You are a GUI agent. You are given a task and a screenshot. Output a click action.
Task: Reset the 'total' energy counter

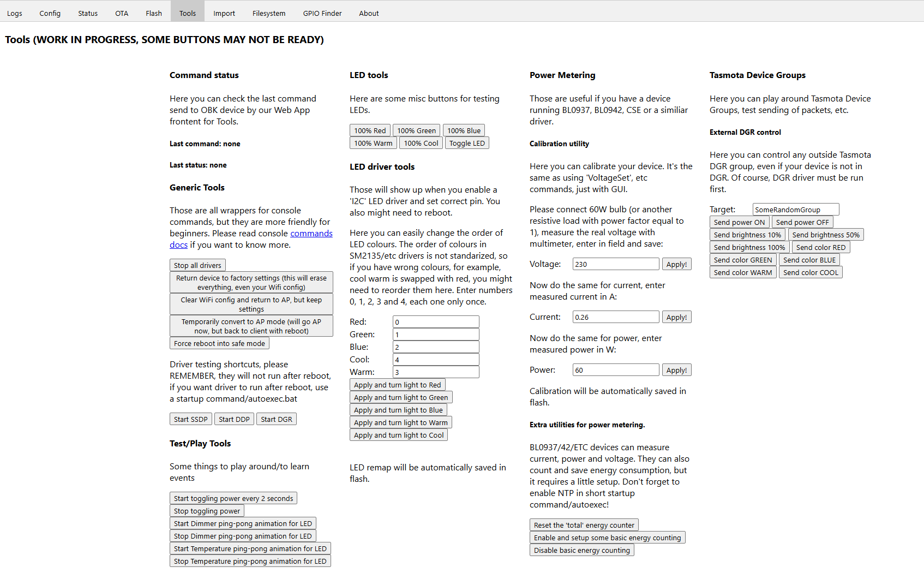tap(584, 525)
